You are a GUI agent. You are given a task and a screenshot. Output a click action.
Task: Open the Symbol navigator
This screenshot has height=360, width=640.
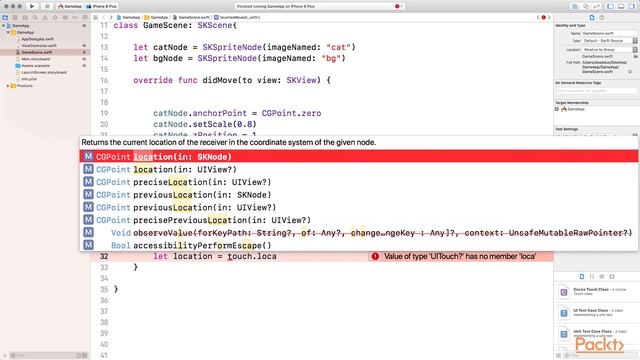25,18
